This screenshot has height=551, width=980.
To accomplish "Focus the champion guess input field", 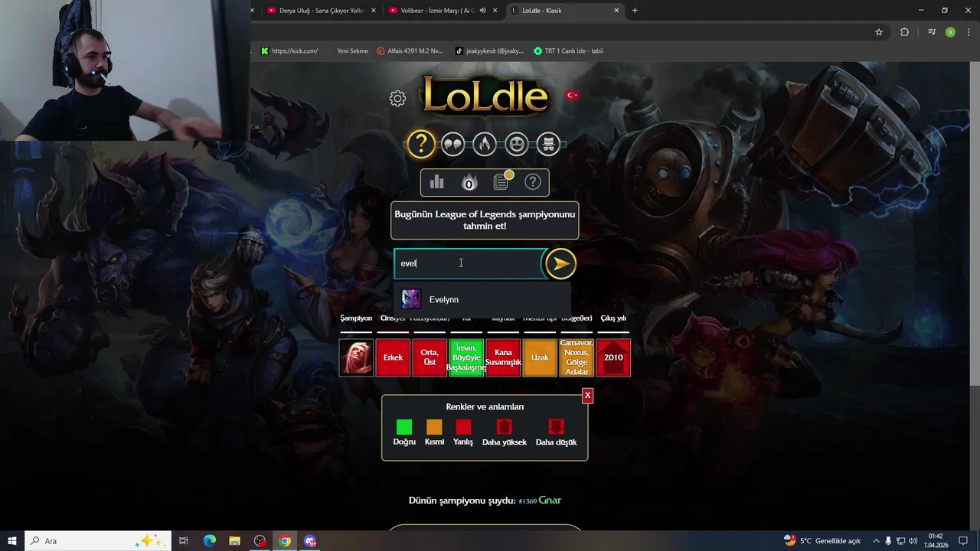I will pos(469,263).
